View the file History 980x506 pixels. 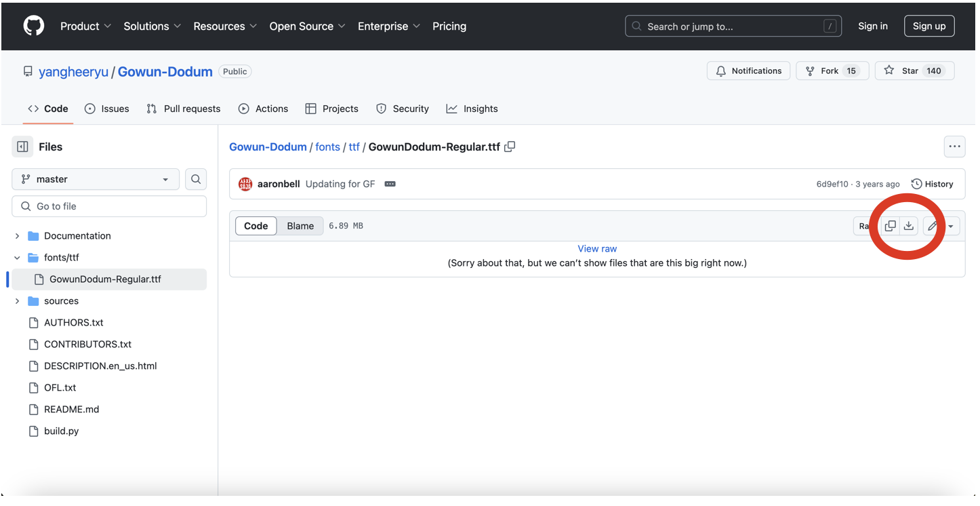[x=932, y=184]
